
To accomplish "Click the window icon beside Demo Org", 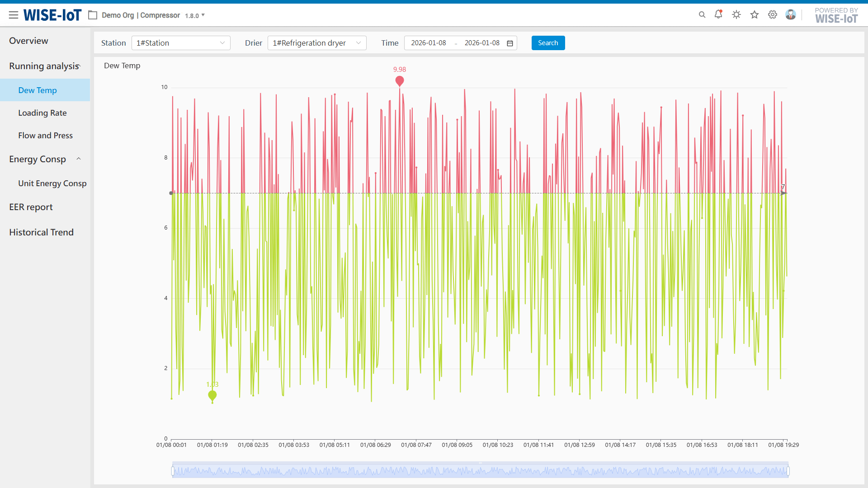I will 93,15.
